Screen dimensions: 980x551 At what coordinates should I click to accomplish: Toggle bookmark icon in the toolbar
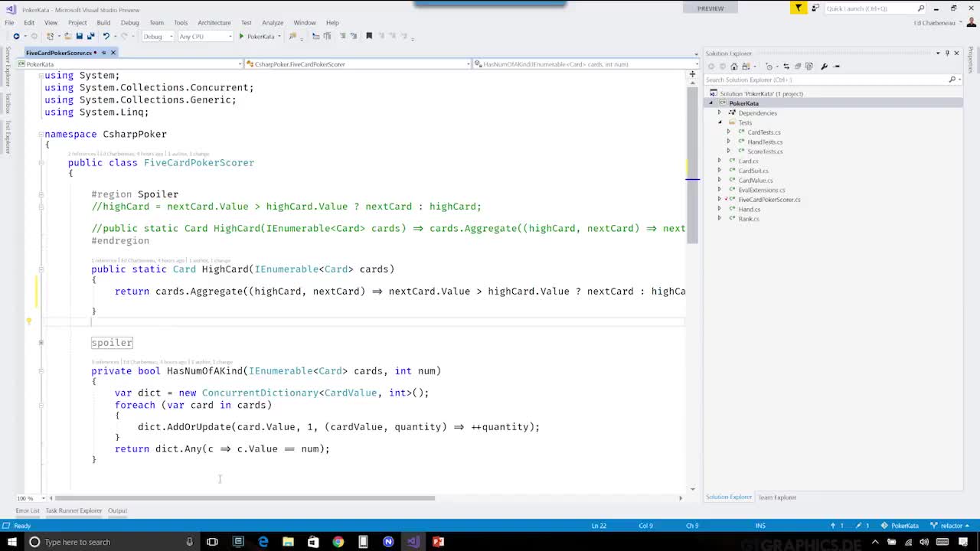[368, 36]
